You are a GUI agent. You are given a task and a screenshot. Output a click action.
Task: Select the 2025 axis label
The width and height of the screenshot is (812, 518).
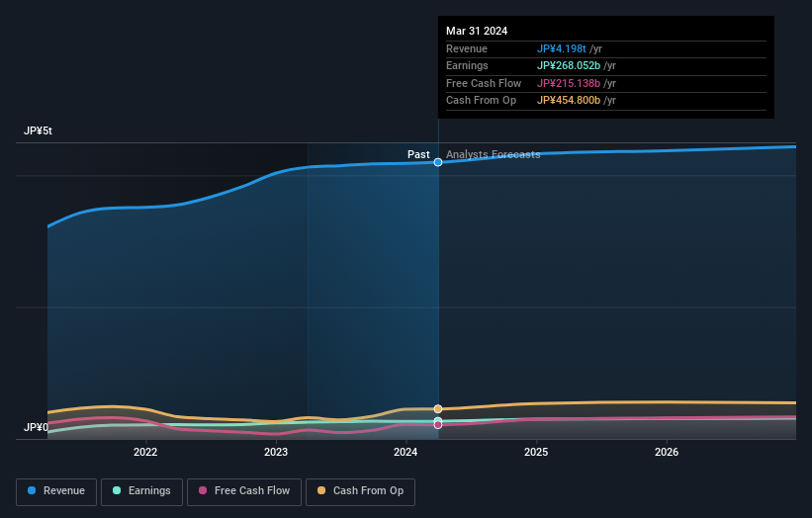pos(536,452)
